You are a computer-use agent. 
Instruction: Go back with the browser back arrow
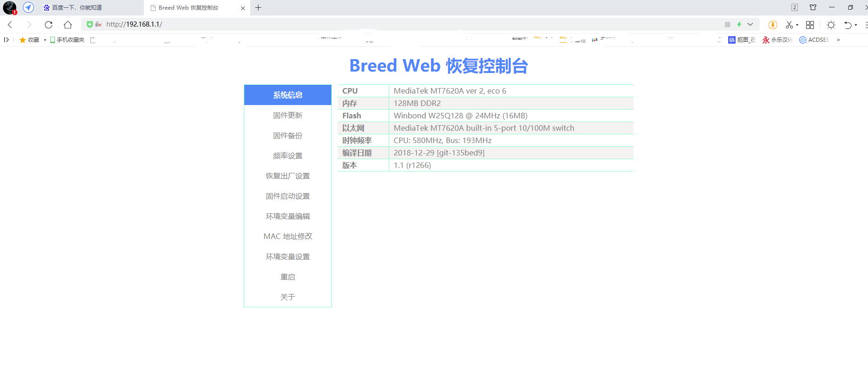point(10,25)
